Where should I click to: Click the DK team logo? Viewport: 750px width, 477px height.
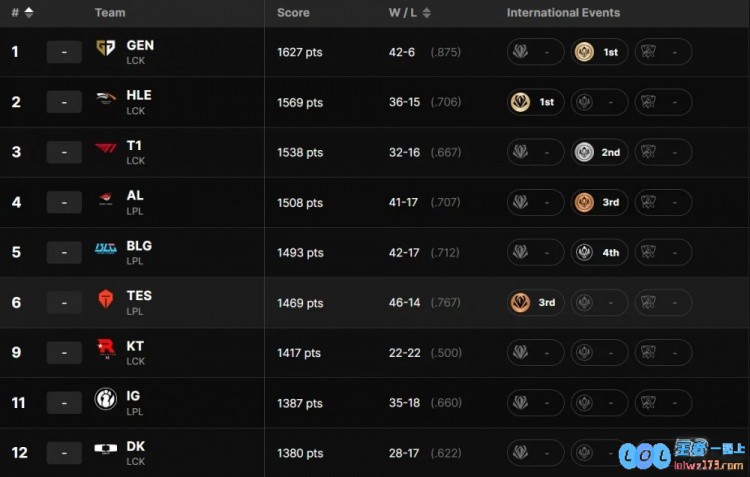[105, 449]
